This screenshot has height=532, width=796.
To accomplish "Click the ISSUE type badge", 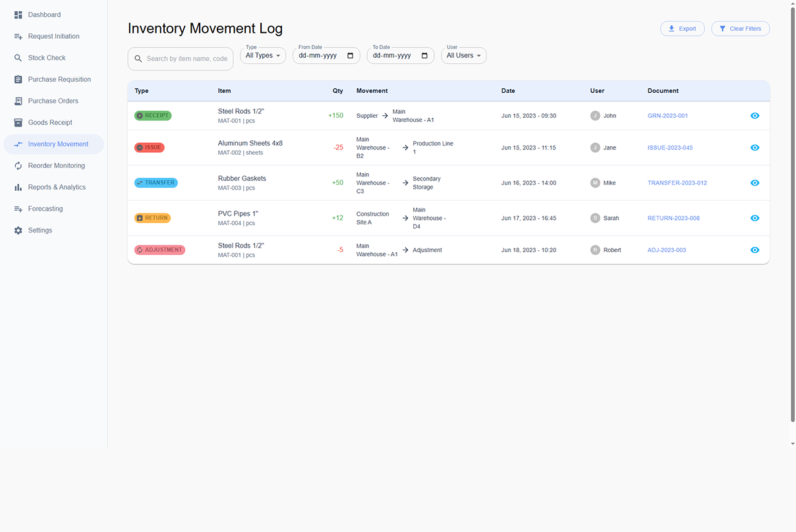I will point(150,147).
